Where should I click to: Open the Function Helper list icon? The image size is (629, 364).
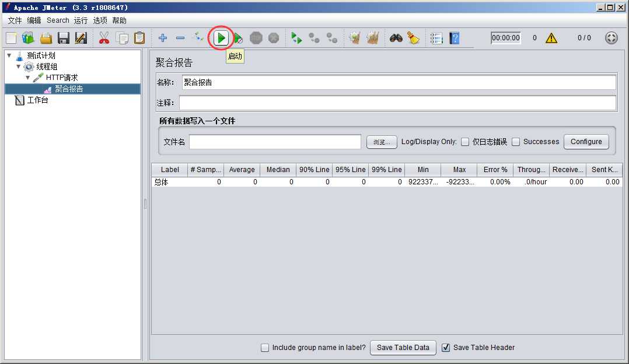point(436,38)
